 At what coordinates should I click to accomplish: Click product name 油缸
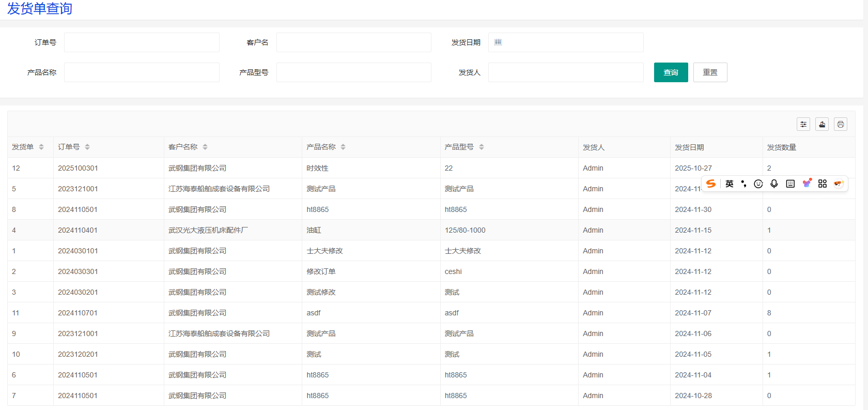314,230
